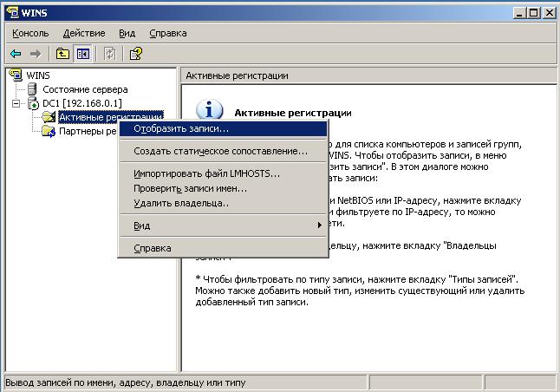This screenshot has height=392, width=560.
Task: Click the server status icon beside Состояние сервера
Action: tap(32, 89)
